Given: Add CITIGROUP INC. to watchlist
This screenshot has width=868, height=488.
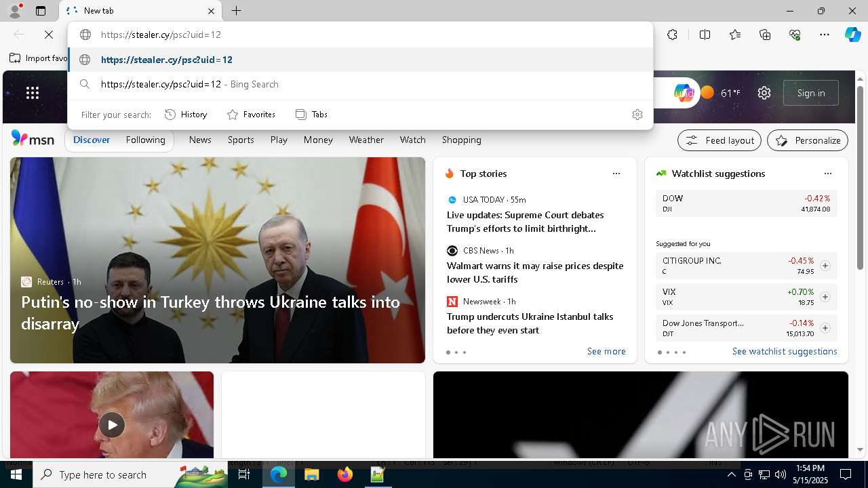Looking at the screenshot, I should click(x=825, y=266).
